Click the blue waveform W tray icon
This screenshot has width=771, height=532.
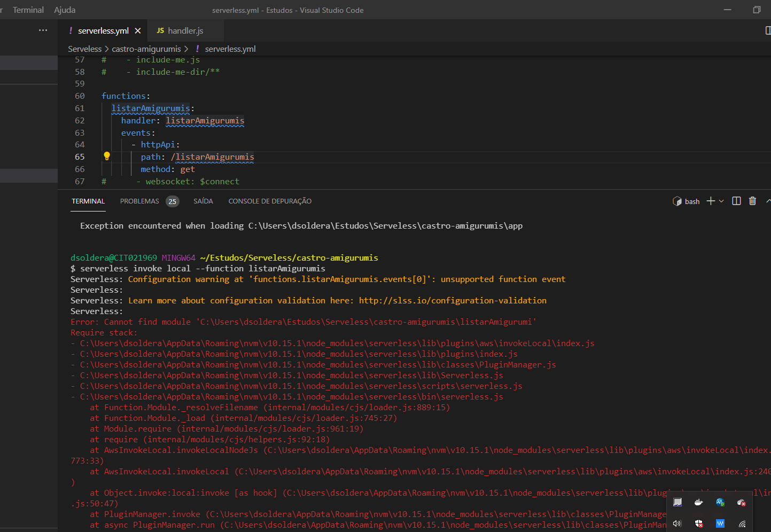tap(720, 523)
